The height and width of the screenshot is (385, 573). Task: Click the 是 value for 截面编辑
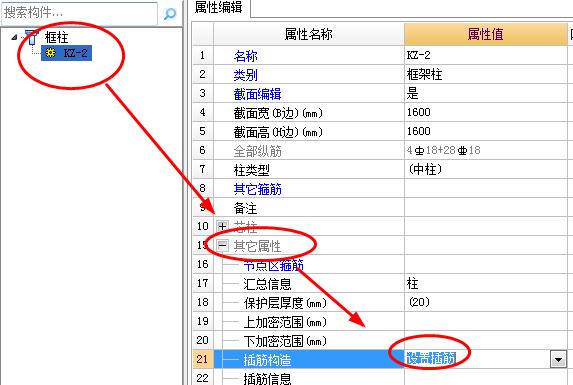[x=485, y=94]
